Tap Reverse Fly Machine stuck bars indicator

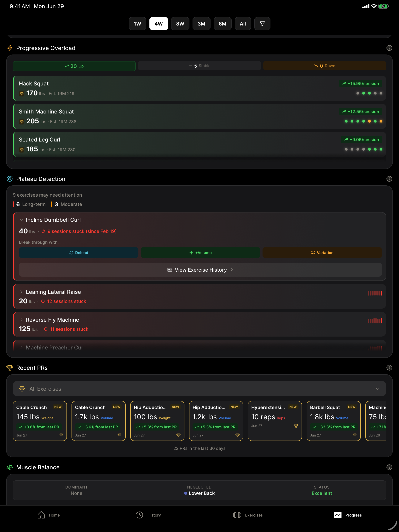pos(375,321)
